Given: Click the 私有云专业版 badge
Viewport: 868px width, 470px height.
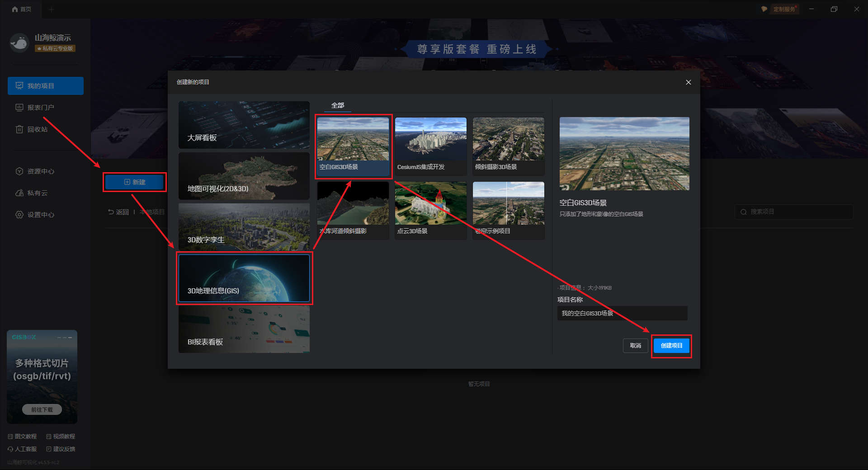Looking at the screenshot, I should (55, 48).
